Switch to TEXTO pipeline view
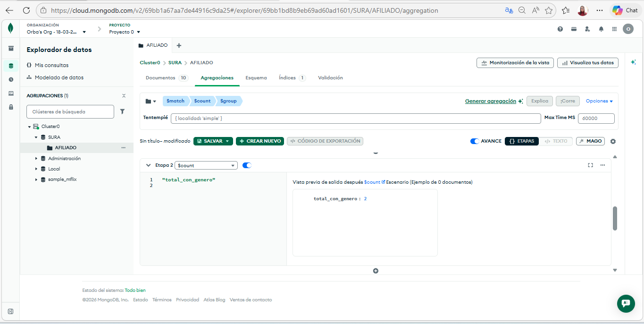Viewport: 644px width, 324px height. (556, 141)
